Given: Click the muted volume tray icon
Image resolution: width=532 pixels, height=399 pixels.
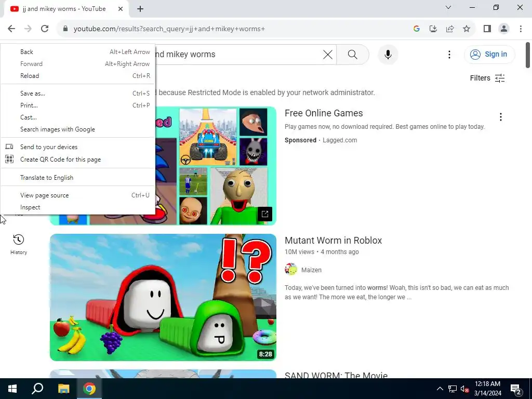Looking at the screenshot, I should click(x=464, y=389).
